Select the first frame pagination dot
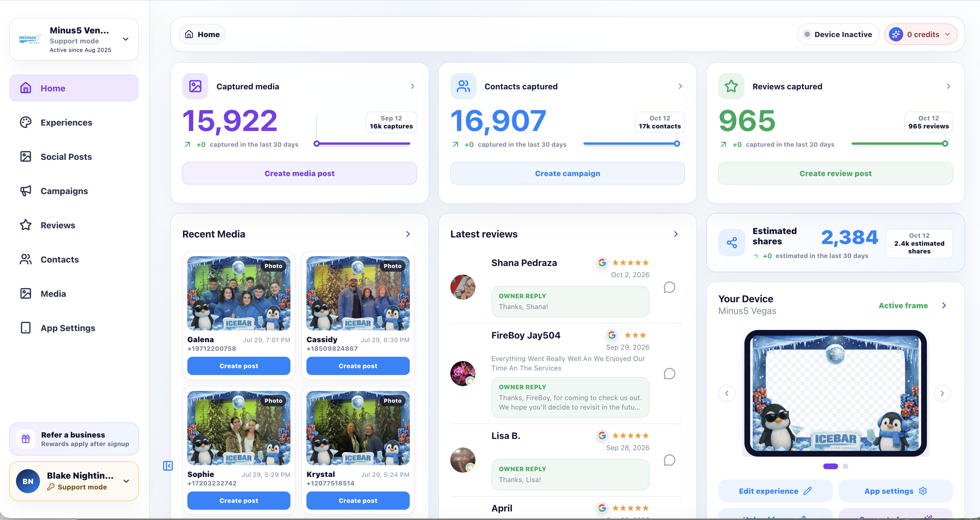Image resolution: width=980 pixels, height=520 pixels. (x=830, y=466)
